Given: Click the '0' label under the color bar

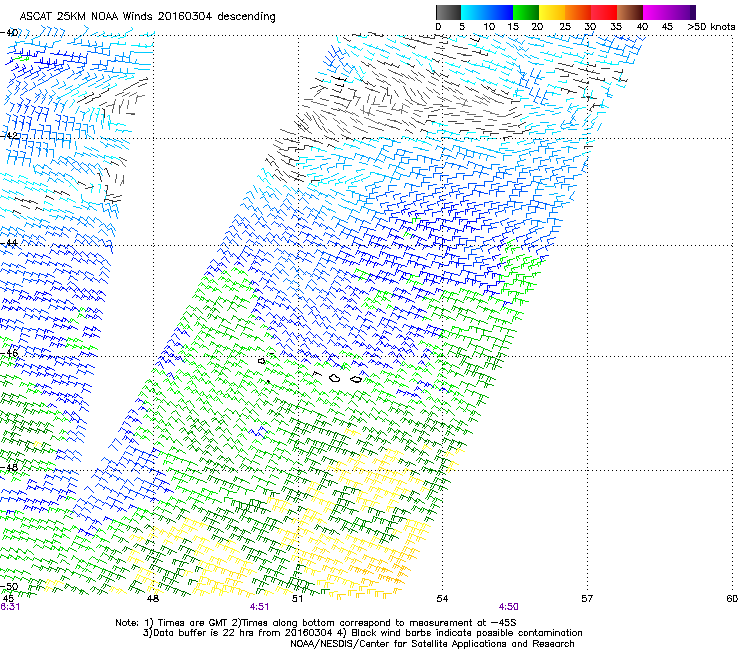Looking at the screenshot, I should pos(438,27).
